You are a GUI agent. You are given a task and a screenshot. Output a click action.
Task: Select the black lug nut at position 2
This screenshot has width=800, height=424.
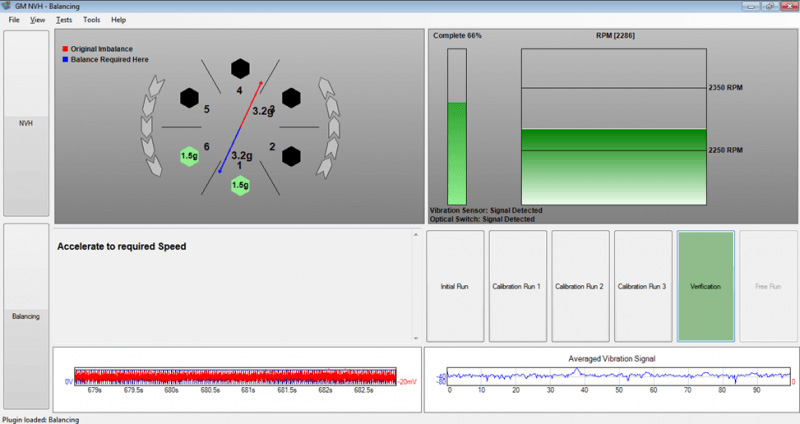click(291, 156)
